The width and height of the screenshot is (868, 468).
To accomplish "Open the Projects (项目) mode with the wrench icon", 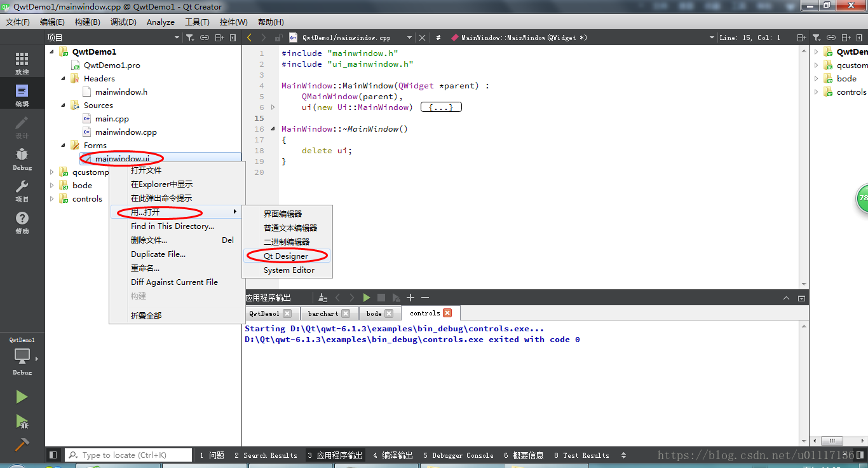I will tap(22, 191).
